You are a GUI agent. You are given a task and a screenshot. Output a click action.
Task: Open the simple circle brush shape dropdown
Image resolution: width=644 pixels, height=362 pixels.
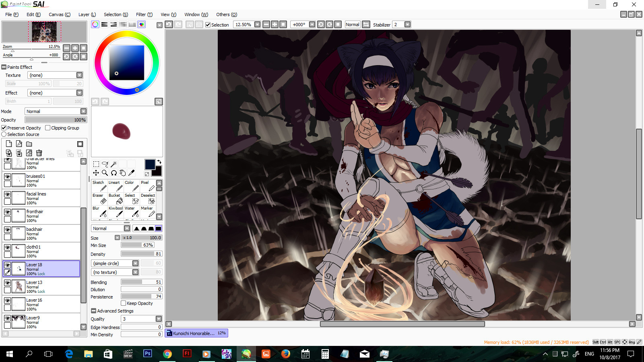(135, 263)
